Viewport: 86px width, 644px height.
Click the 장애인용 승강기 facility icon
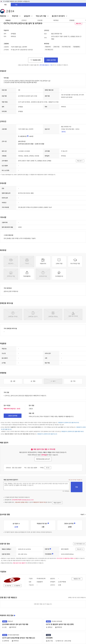33,314
